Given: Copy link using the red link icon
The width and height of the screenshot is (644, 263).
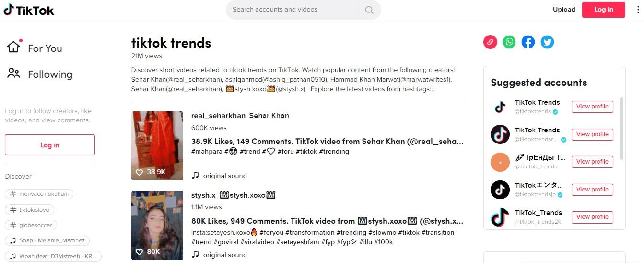Looking at the screenshot, I should click(x=490, y=42).
